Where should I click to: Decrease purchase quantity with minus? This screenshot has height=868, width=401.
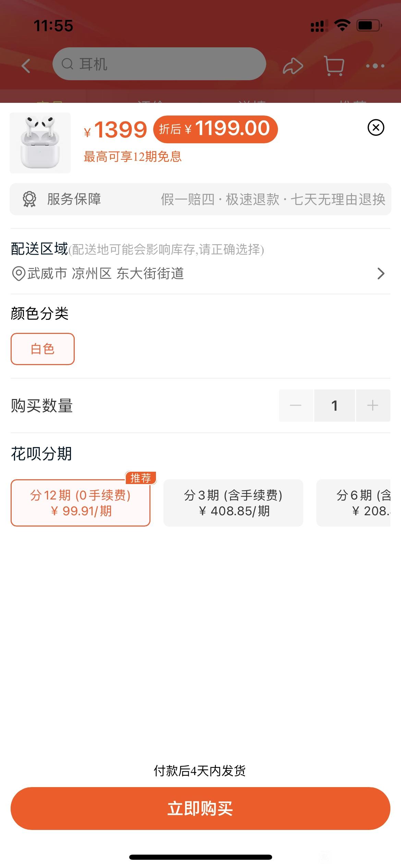pos(296,406)
